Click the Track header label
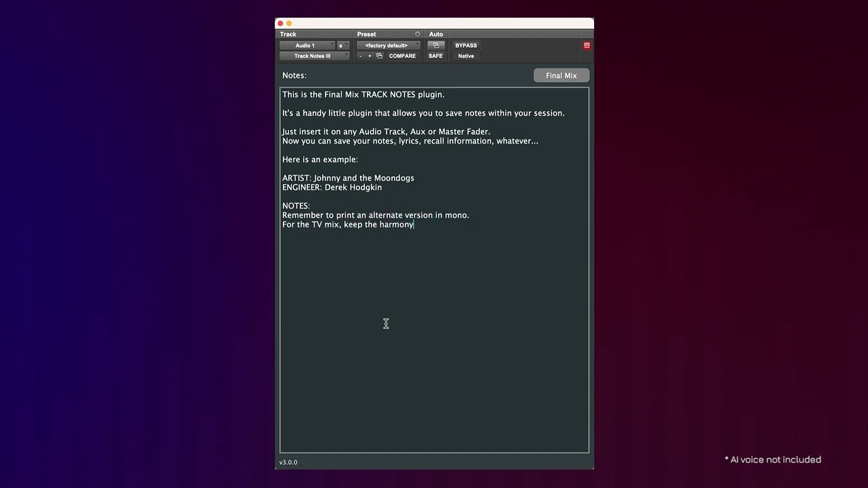Viewport: 868px width, 488px height. pyautogui.click(x=288, y=34)
